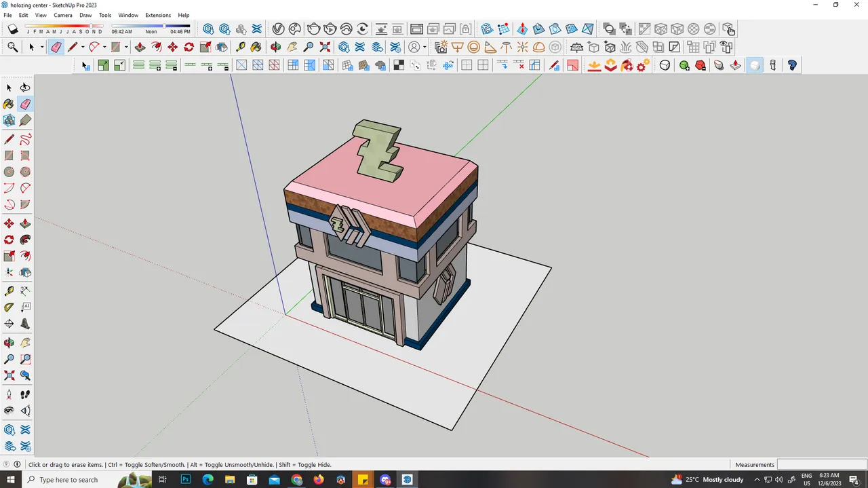Click the Scale tool in the top toolbar

click(x=205, y=47)
